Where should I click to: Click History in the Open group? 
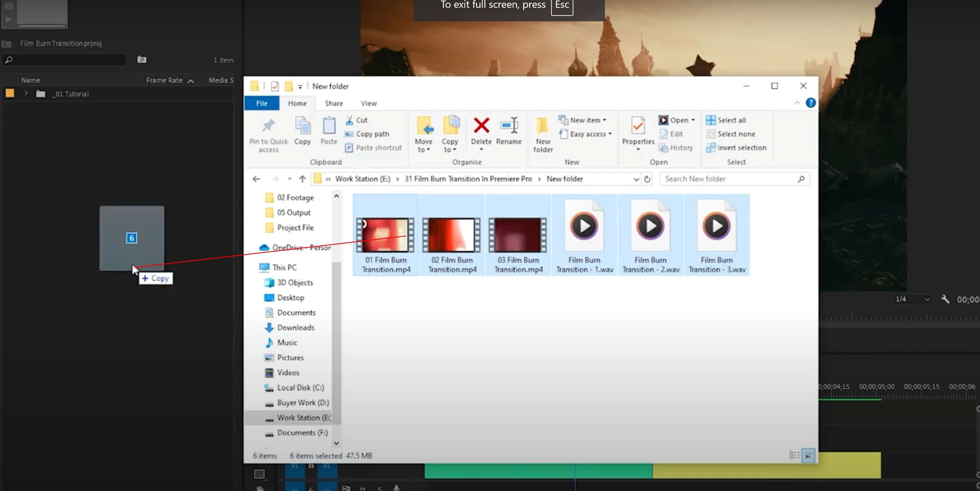676,148
